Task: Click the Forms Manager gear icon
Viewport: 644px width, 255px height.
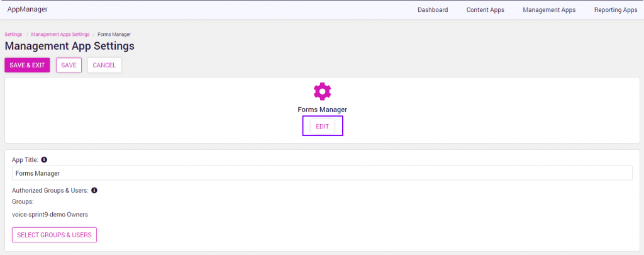Action: [322, 91]
